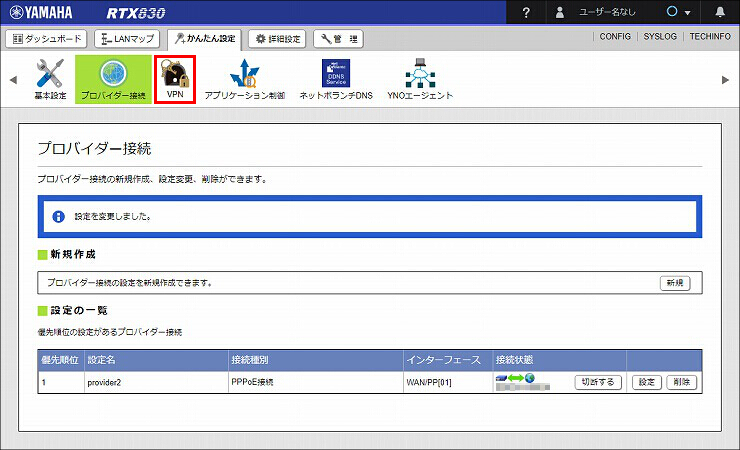Click the 優先順位 column header
This screenshot has width=740, height=450.
tap(60, 360)
